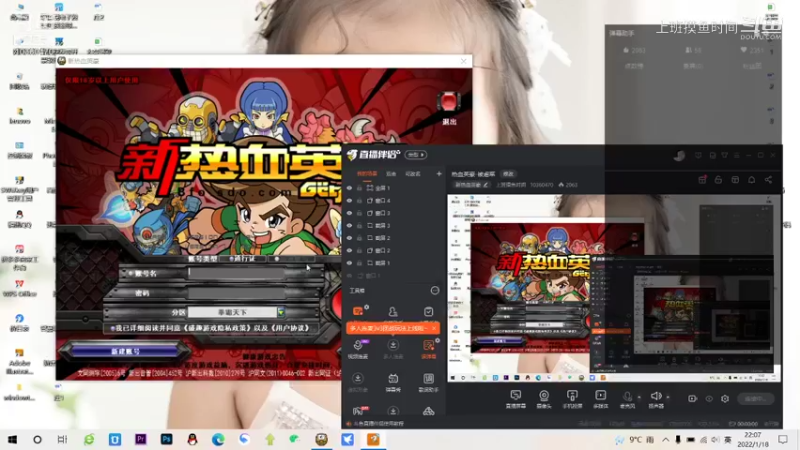Click the 新建账号 button
The image size is (800, 450).
tap(125, 351)
